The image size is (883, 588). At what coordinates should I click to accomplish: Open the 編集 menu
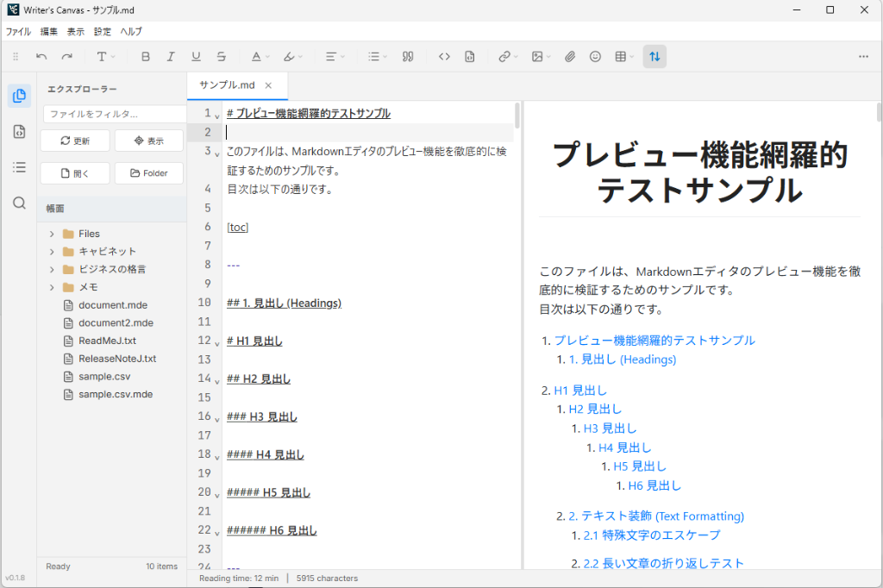point(49,32)
